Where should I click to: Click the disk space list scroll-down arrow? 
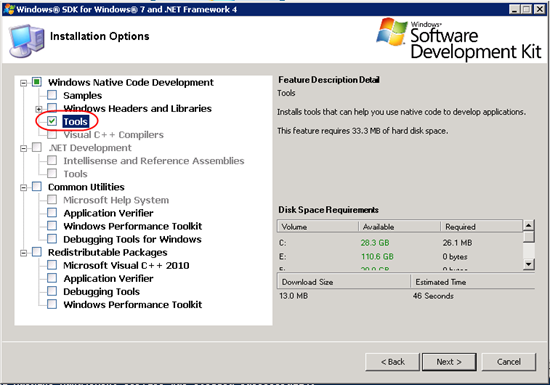(529, 264)
